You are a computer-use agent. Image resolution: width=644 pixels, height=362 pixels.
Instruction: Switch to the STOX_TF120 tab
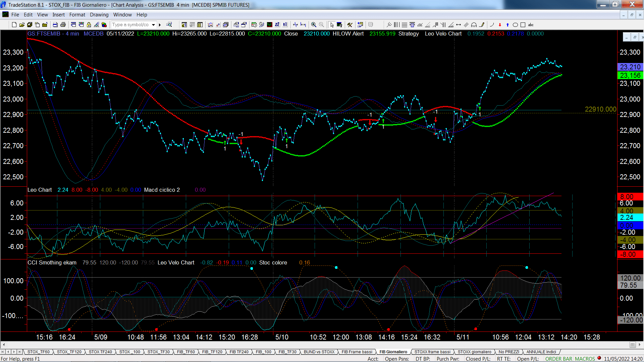point(69,352)
